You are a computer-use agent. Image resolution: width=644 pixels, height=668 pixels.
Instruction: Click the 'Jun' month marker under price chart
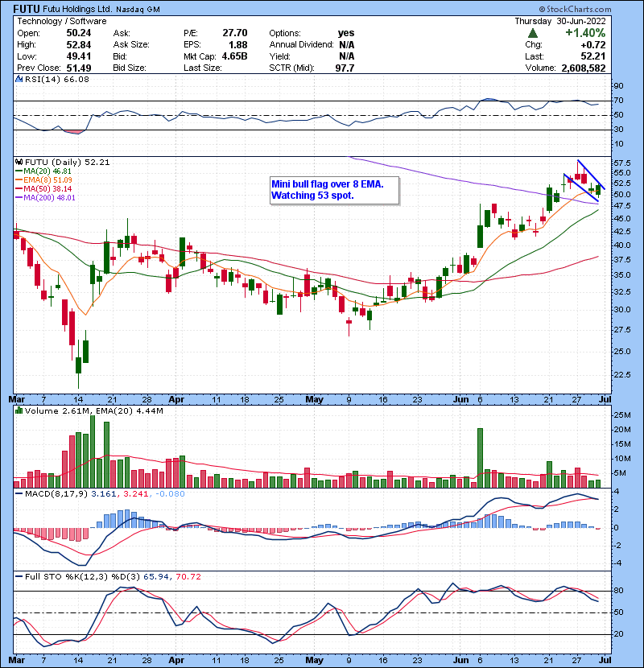[x=460, y=399]
